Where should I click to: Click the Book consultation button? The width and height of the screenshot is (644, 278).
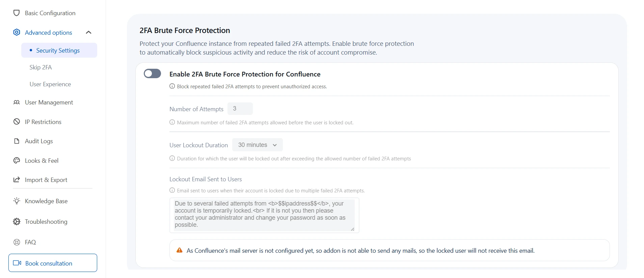pos(52,263)
